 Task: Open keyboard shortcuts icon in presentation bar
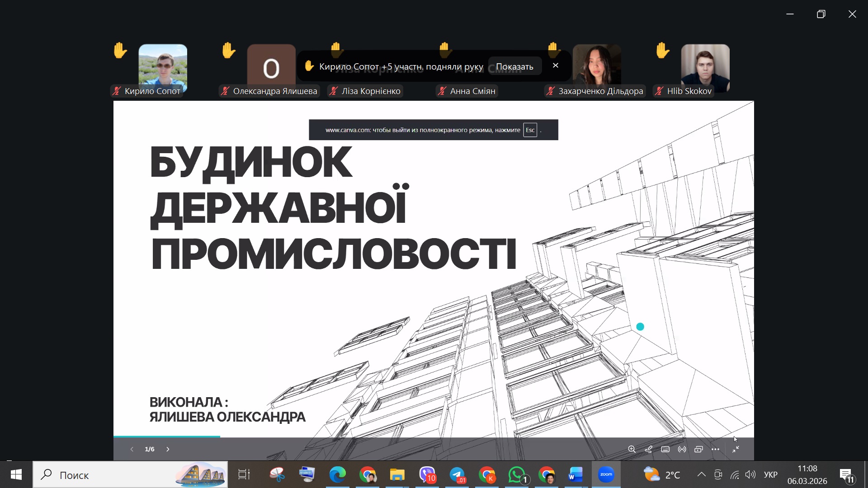pyautogui.click(x=665, y=449)
